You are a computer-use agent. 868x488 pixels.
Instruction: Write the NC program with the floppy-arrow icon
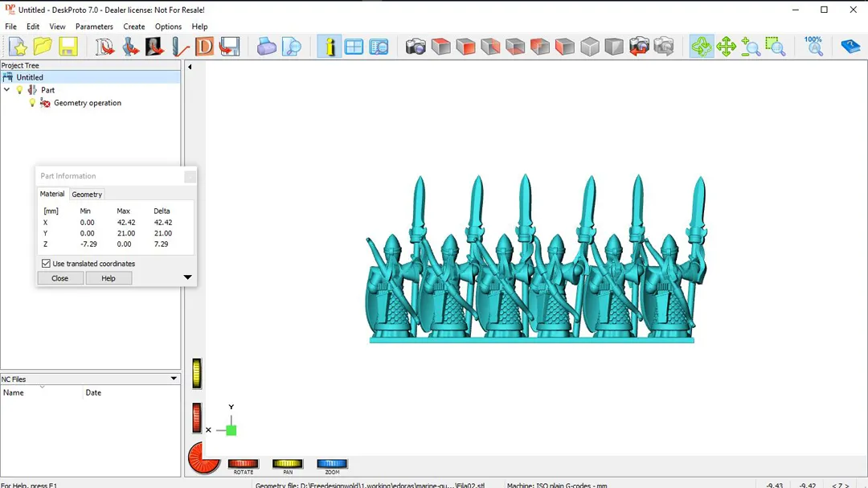[229, 47]
